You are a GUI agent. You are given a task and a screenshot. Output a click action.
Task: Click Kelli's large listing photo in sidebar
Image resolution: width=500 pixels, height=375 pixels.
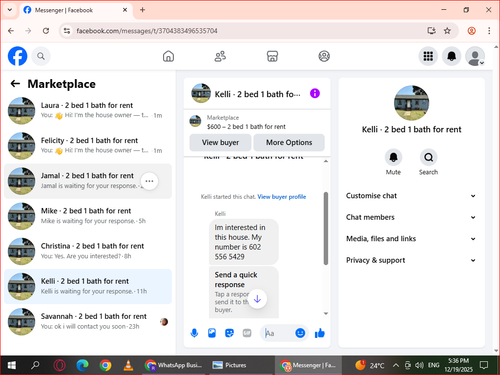(x=411, y=103)
